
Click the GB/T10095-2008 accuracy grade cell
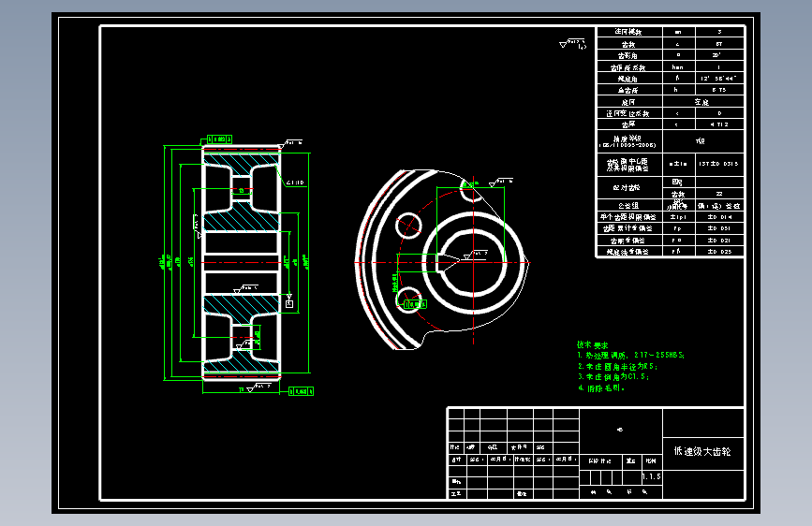click(x=629, y=141)
